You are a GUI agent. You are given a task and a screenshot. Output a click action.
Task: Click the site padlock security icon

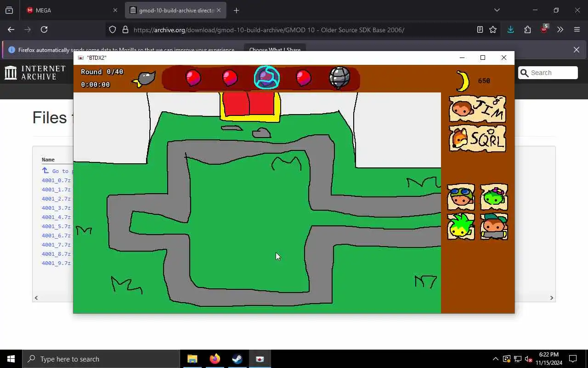[x=125, y=30]
